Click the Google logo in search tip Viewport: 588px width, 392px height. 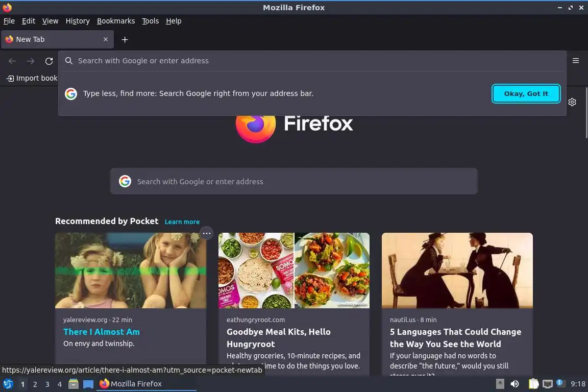click(71, 94)
